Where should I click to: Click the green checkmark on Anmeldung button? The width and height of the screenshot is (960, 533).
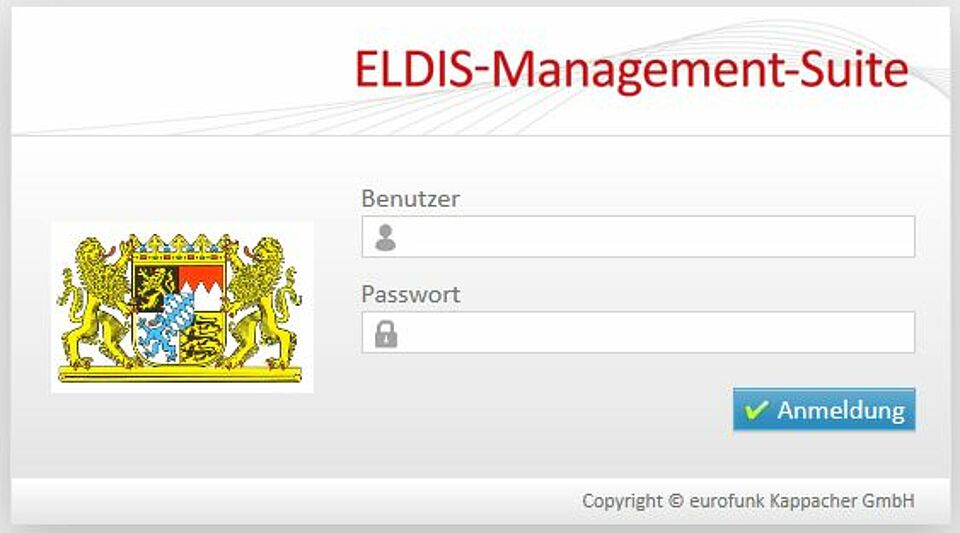tap(756, 409)
